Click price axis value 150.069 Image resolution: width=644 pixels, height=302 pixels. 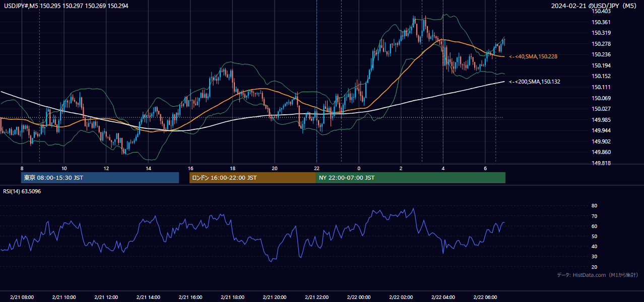click(x=602, y=98)
